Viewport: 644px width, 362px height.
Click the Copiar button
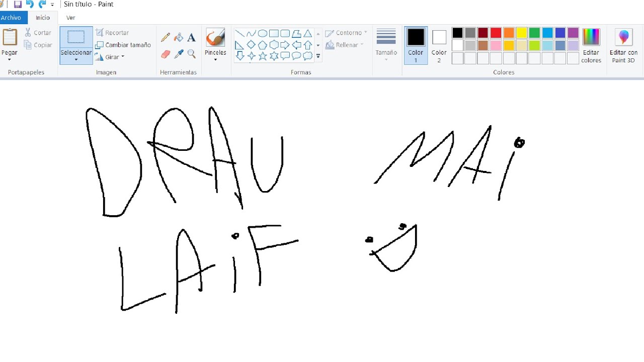pyautogui.click(x=38, y=45)
